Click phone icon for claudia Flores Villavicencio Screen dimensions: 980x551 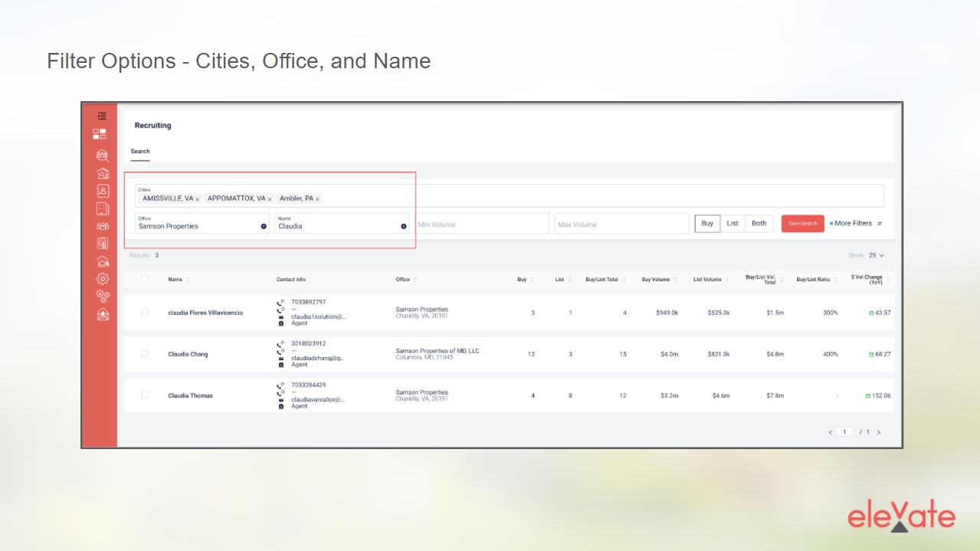(x=280, y=302)
